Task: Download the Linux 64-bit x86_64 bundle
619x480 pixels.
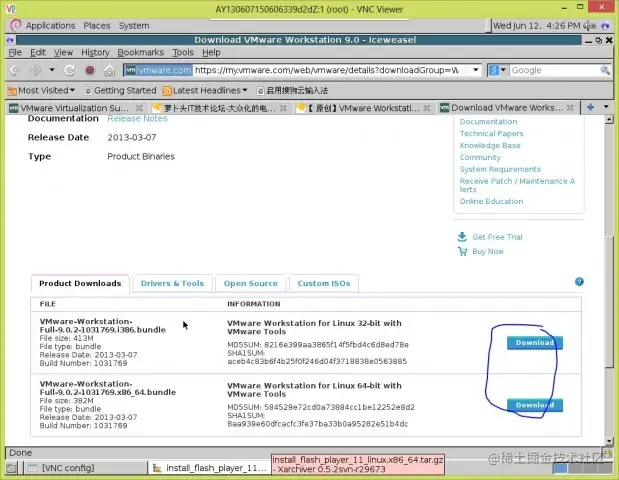Action: point(535,405)
